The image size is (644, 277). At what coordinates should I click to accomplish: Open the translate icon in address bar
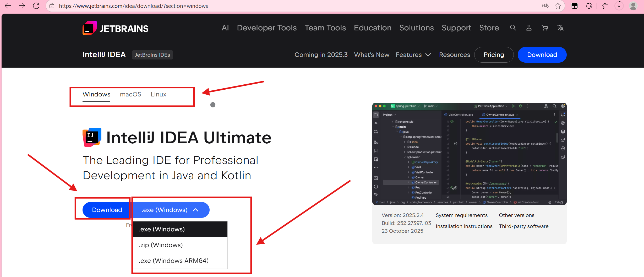(545, 6)
